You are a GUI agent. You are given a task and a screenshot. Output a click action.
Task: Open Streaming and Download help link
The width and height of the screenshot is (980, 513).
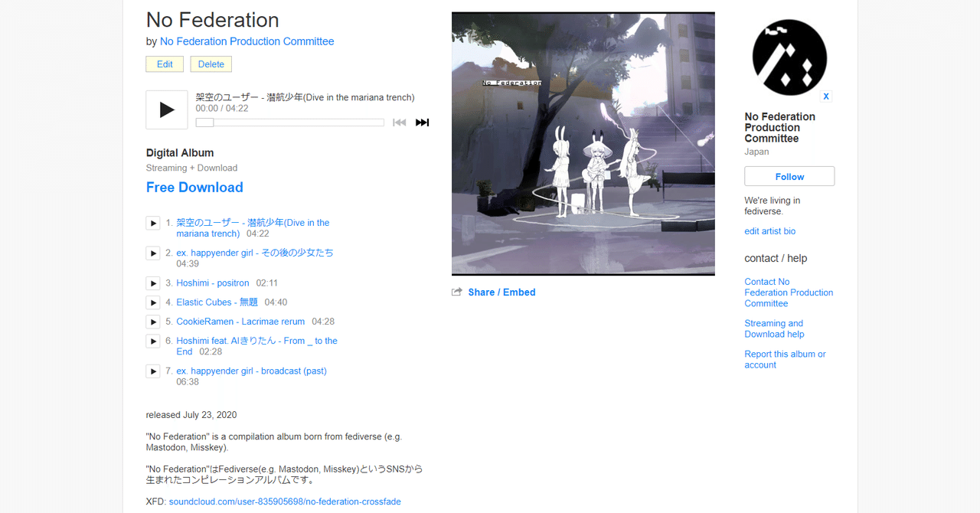coord(775,328)
